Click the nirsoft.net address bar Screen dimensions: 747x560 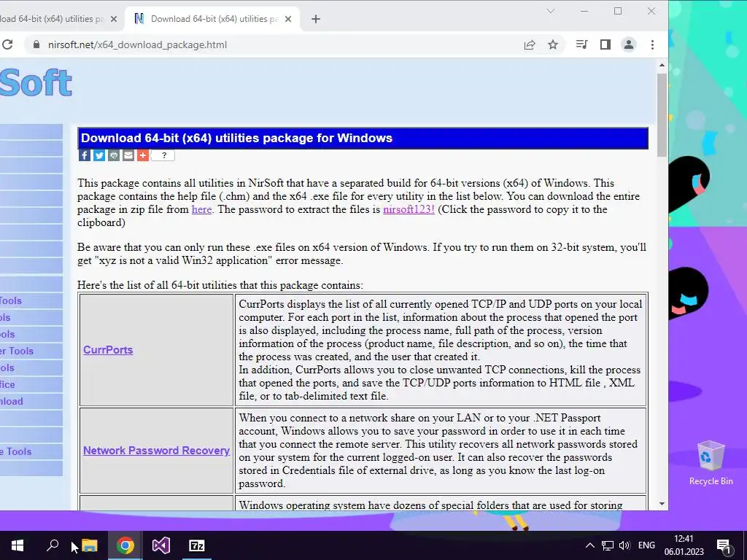click(276, 44)
